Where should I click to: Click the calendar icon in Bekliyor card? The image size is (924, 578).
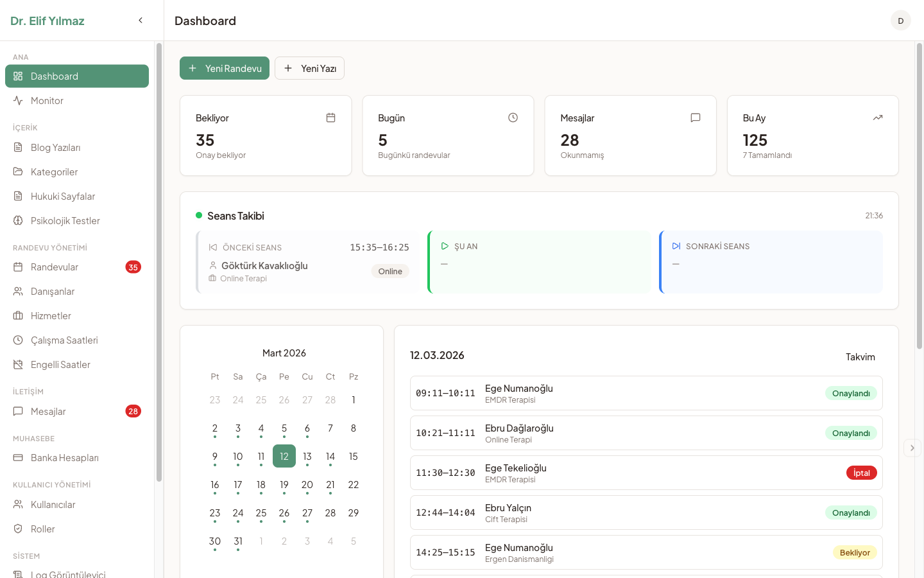coord(330,118)
